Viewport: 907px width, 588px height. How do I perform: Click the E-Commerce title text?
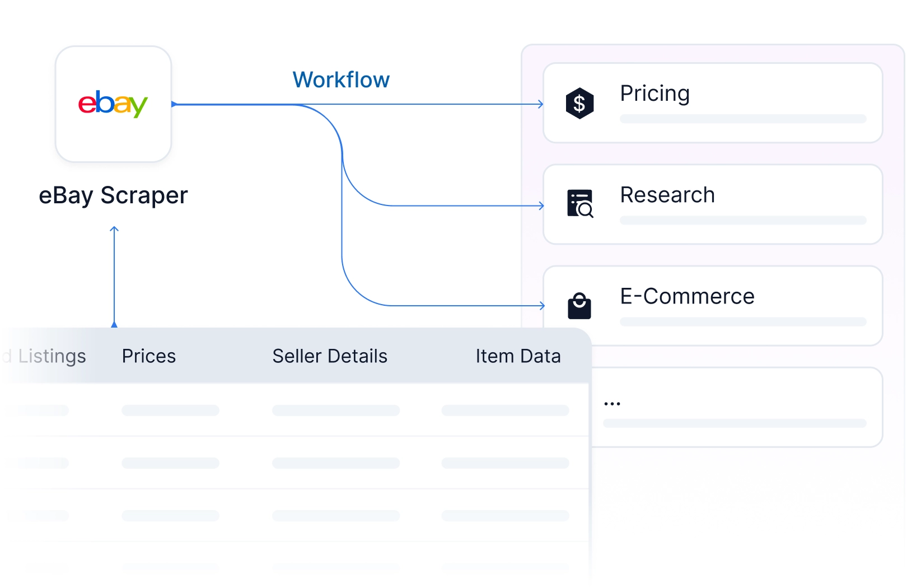(687, 296)
